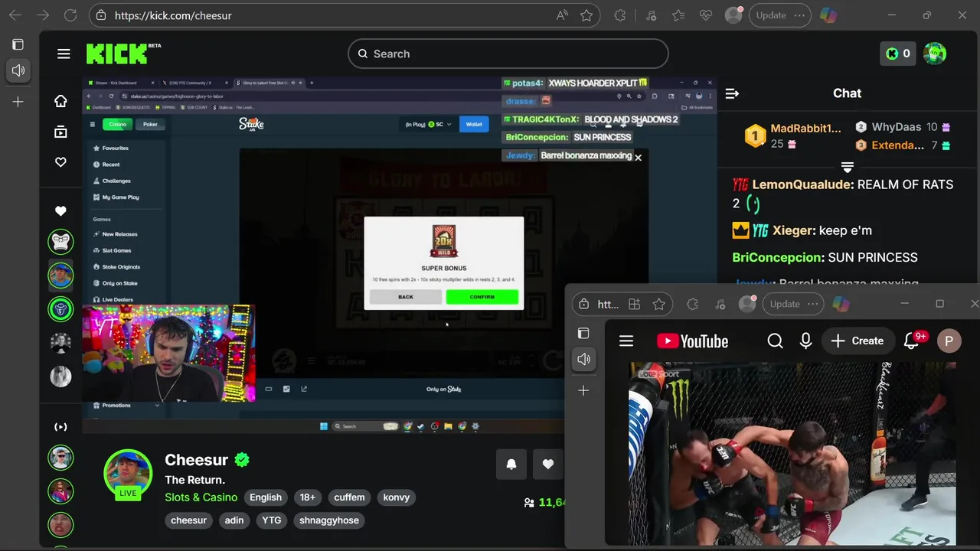The height and width of the screenshot is (551, 980).
Task: Favorite page in YouTube window star
Action: point(658,305)
